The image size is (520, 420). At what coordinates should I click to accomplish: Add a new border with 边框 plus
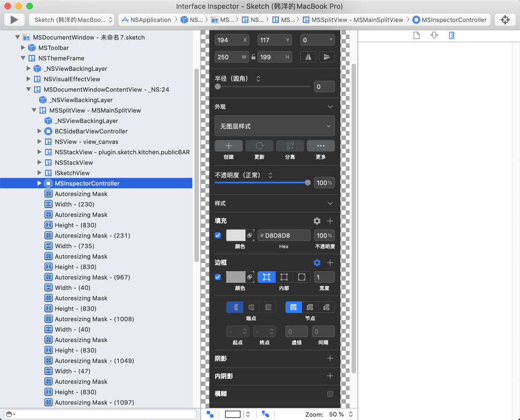point(330,263)
